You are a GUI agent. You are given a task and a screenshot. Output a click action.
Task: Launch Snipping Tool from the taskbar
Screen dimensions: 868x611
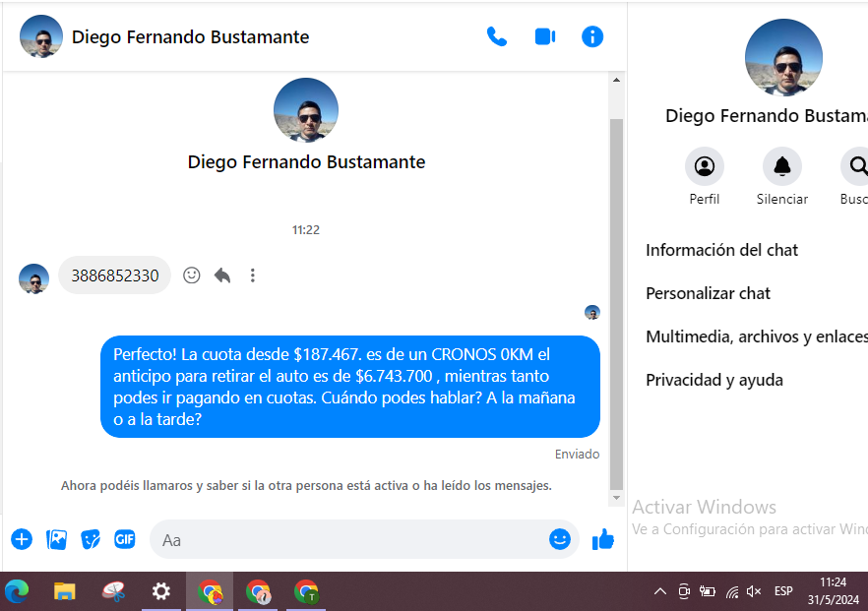click(x=113, y=591)
